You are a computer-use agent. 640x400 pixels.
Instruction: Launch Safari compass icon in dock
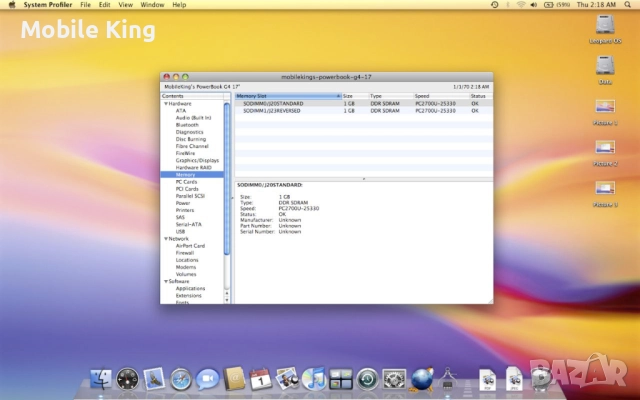click(181, 379)
